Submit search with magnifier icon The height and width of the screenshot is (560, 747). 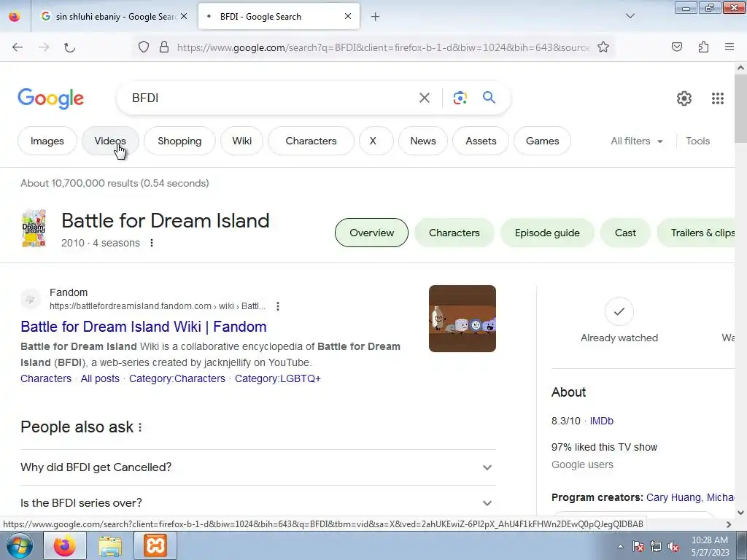pos(489,98)
